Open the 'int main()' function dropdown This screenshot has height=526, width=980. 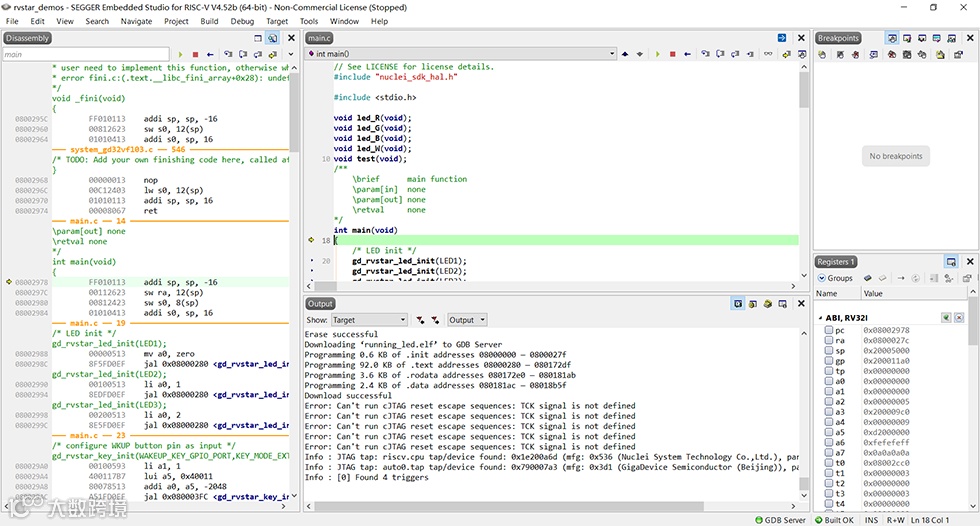click(x=458, y=54)
